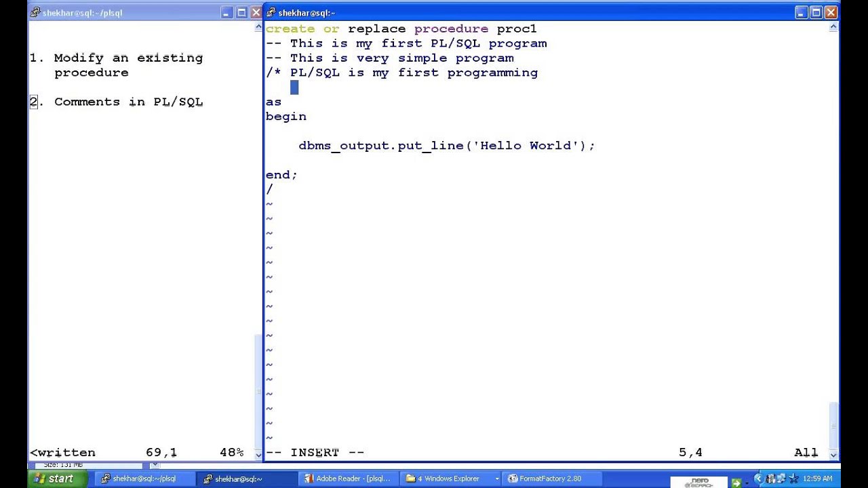
Task: Click the line 'This is very simple program'
Action: pyautogui.click(x=390, y=58)
